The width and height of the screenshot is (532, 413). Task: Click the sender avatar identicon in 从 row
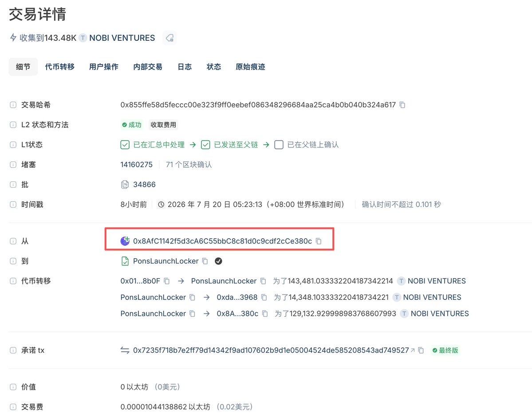125,241
